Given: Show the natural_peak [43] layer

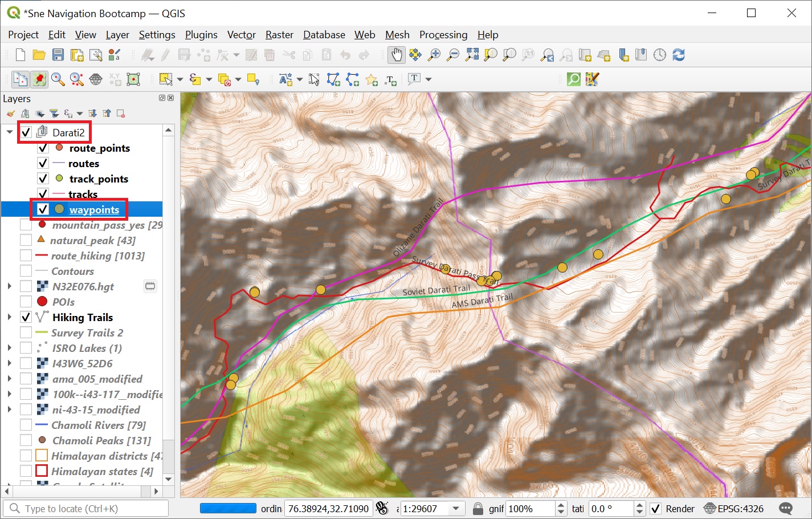Looking at the screenshot, I should click(x=26, y=241).
